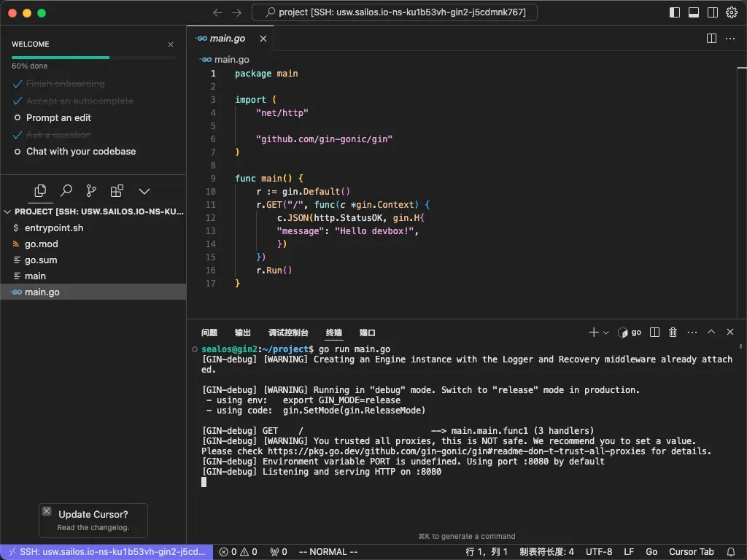The image size is (747, 560).
Task: Open the new terminal profile dropdown
Action: pyautogui.click(x=605, y=332)
